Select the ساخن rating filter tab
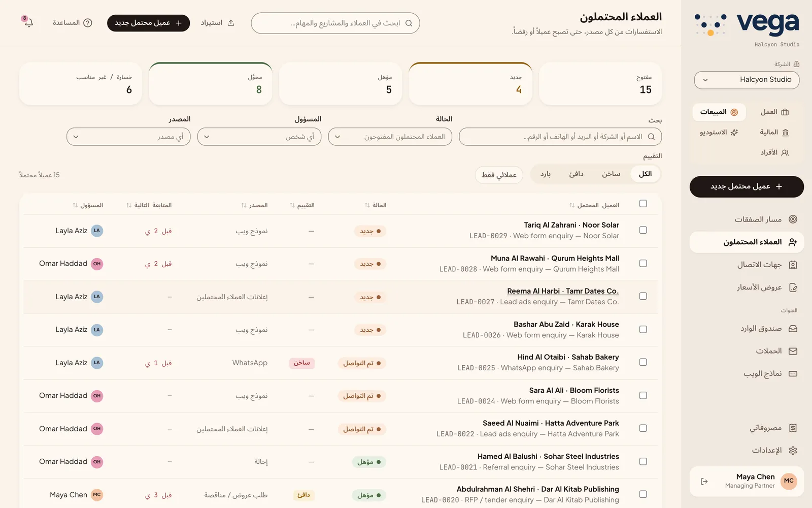This screenshot has height=508, width=812. [611, 174]
